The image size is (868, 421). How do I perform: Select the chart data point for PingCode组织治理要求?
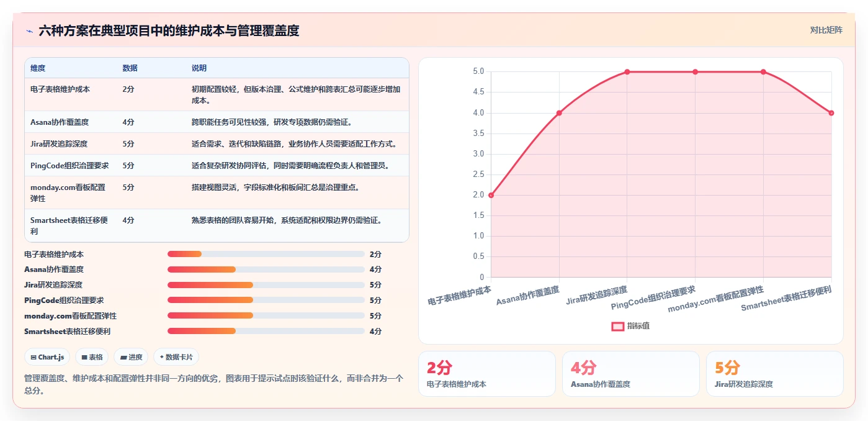click(695, 72)
